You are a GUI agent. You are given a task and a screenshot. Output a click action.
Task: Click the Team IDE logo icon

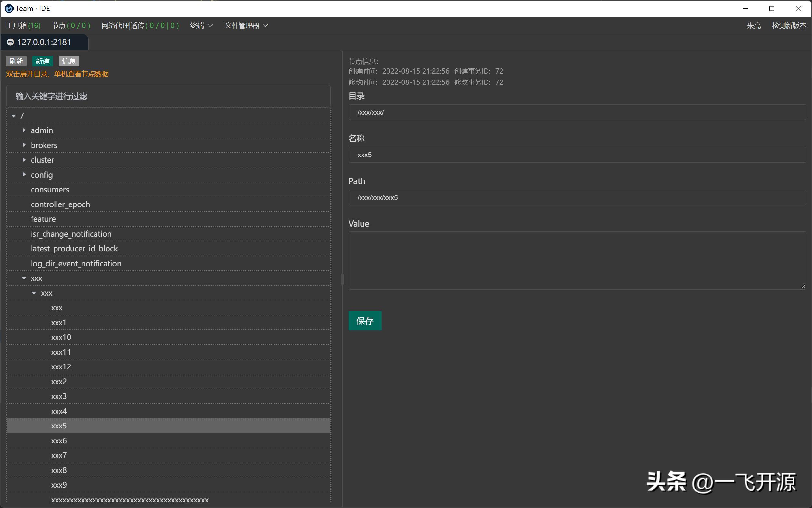(9, 8)
